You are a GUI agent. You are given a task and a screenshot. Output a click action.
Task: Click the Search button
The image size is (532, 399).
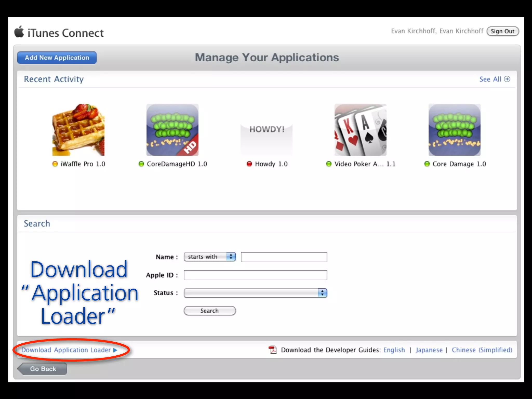click(210, 311)
